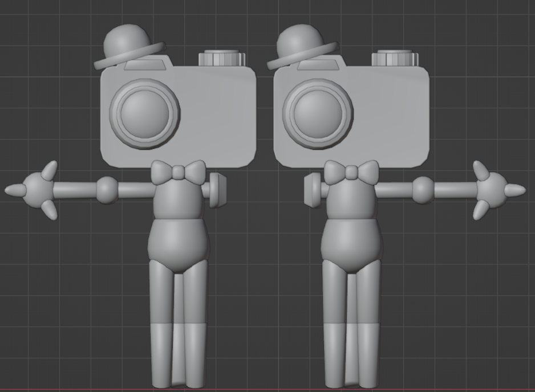Select the left character's upper chest

click(x=179, y=201)
